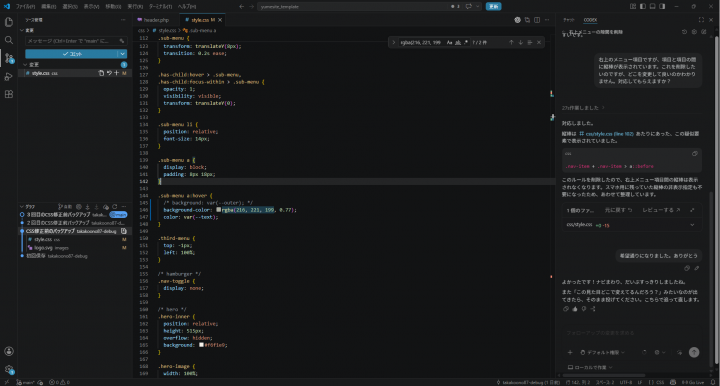Open file icon for style.css change row
Viewport: 720px width, 386px height.
(x=101, y=73)
